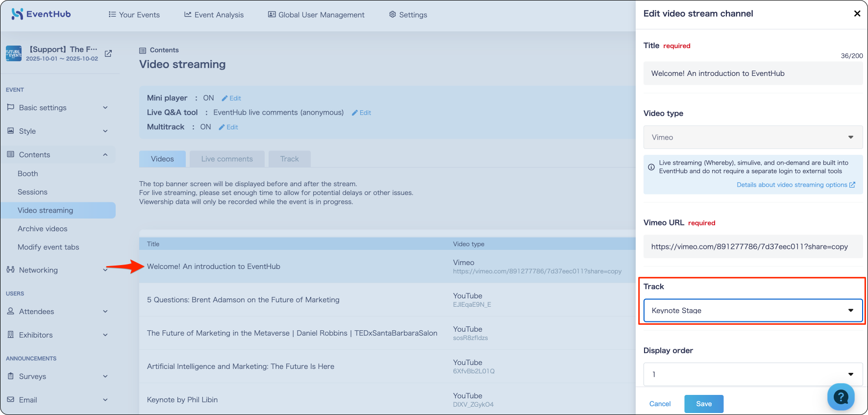Viewport: 868px width, 415px height.
Task: Click Cancel in edit panel
Action: pyautogui.click(x=660, y=404)
